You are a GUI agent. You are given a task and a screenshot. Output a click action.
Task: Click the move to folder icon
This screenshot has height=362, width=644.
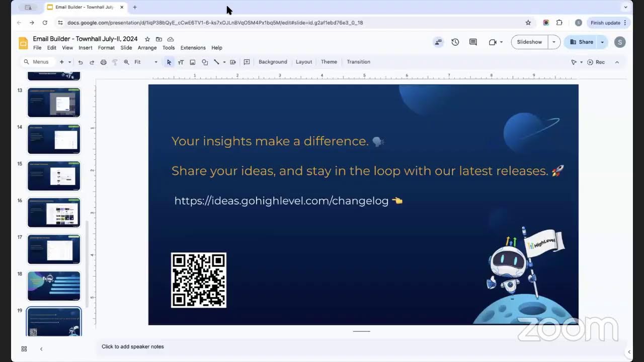(x=159, y=39)
